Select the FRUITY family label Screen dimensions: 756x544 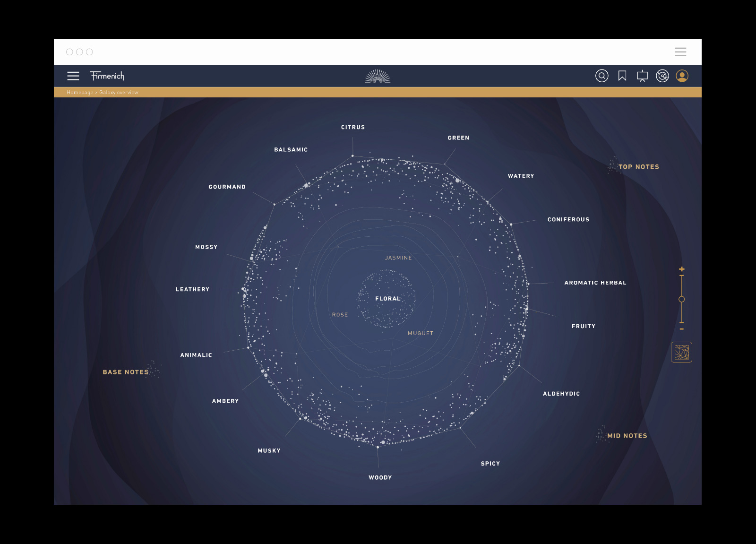tap(584, 326)
